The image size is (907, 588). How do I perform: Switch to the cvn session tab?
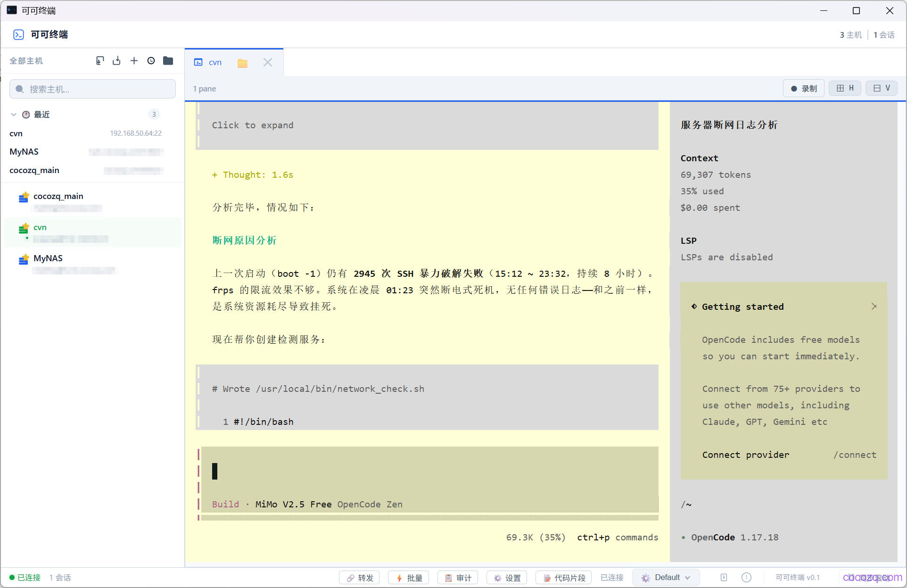coord(215,62)
